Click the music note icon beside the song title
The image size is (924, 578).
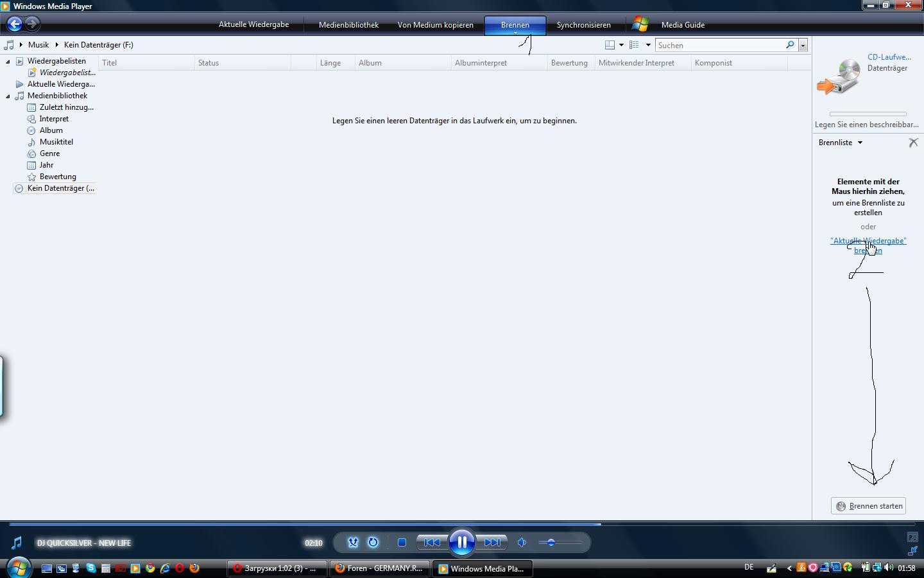coord(17,543)
